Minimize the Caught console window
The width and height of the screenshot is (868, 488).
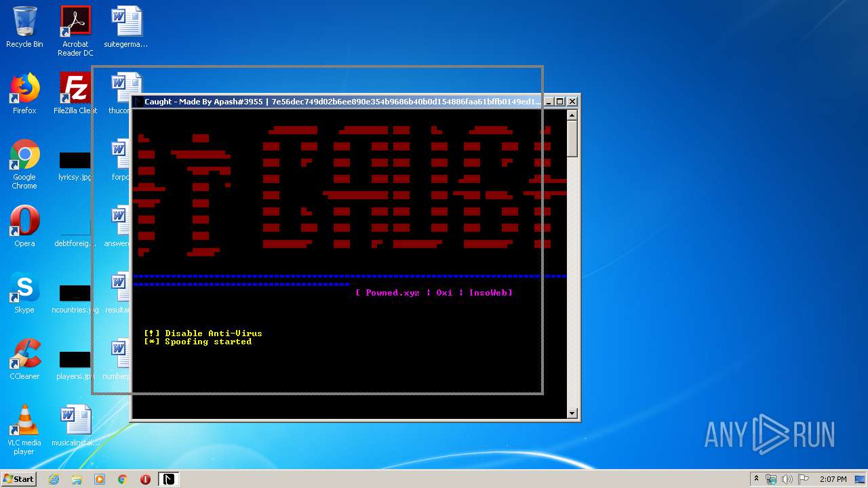coord(549,102)
